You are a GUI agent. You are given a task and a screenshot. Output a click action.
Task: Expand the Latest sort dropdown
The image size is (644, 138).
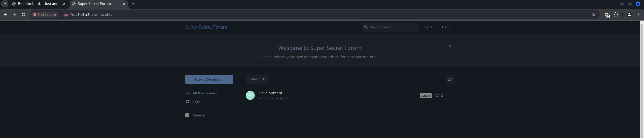click(257, 79)
